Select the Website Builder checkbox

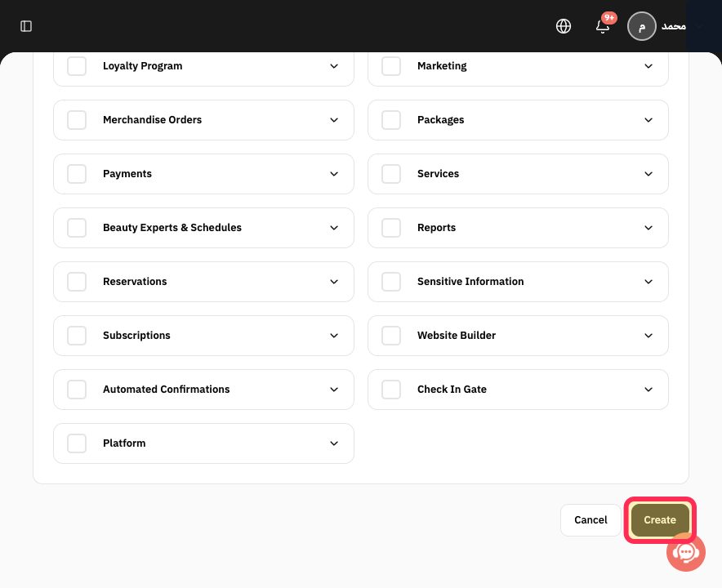pos(391,335)
